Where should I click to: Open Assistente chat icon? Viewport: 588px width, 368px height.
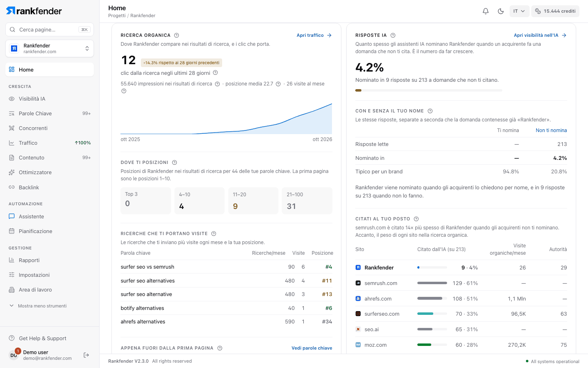point(12,216)
